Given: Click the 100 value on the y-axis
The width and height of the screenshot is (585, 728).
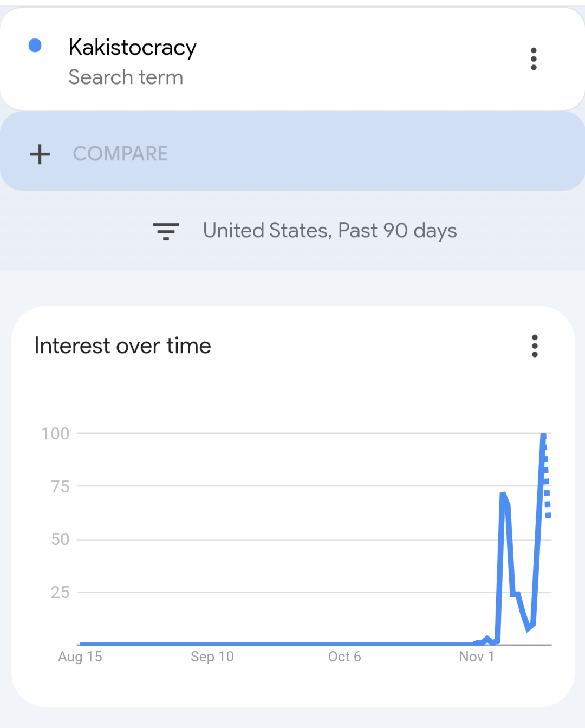Looking at the screenshot, I should (x=56, y=434).
